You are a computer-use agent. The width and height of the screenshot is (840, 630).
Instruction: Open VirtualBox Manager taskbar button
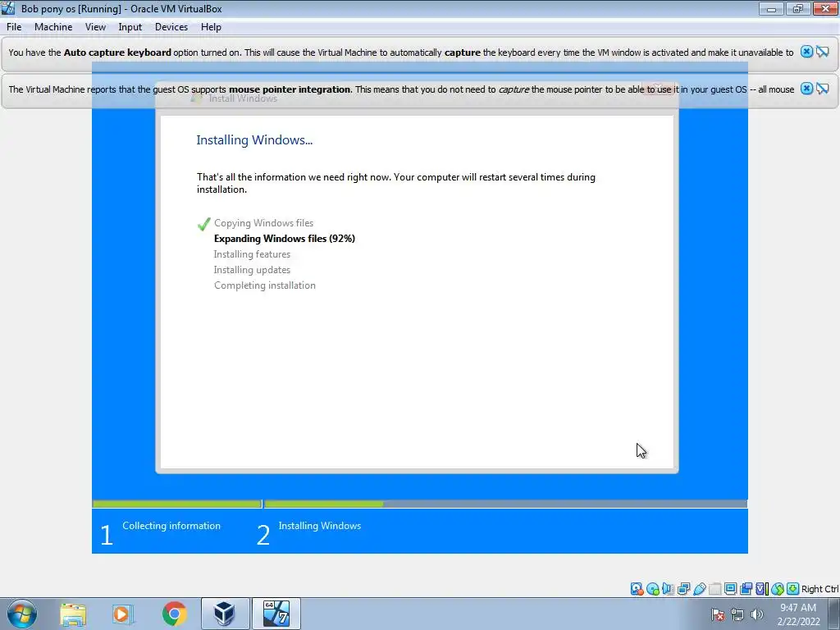click(225, 614)
